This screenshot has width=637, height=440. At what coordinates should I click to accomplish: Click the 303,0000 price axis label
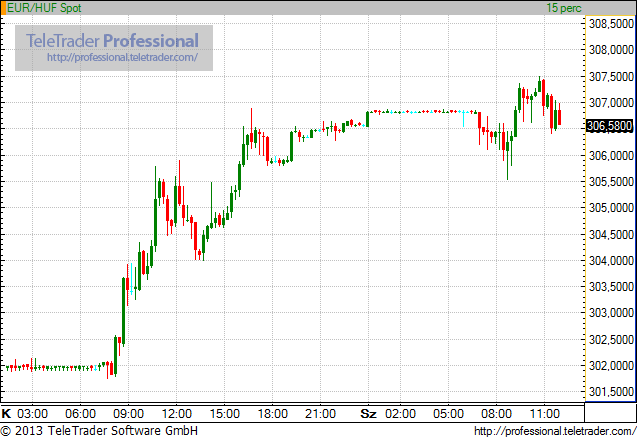(611, 313)
